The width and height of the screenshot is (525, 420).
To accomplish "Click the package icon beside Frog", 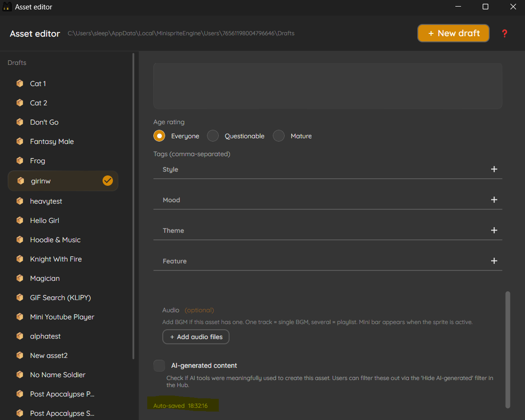I will pyautogui.click(x=20, y=161).
